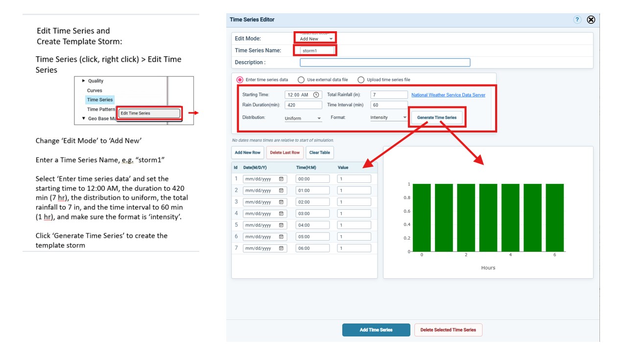The height and width of the screenshot is (358, 644).
Task: Click the Description text field
Action: pos(385,63)
